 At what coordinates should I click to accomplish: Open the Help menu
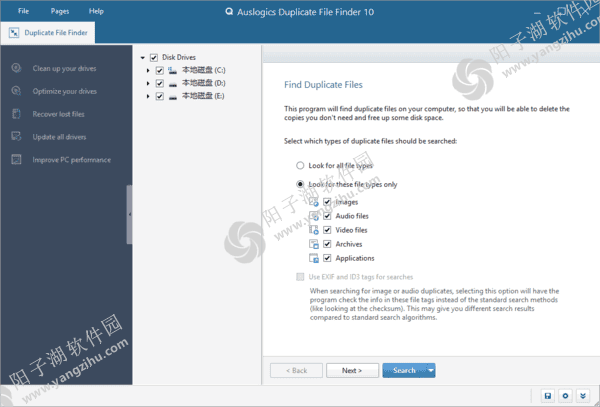click(96, 11)
